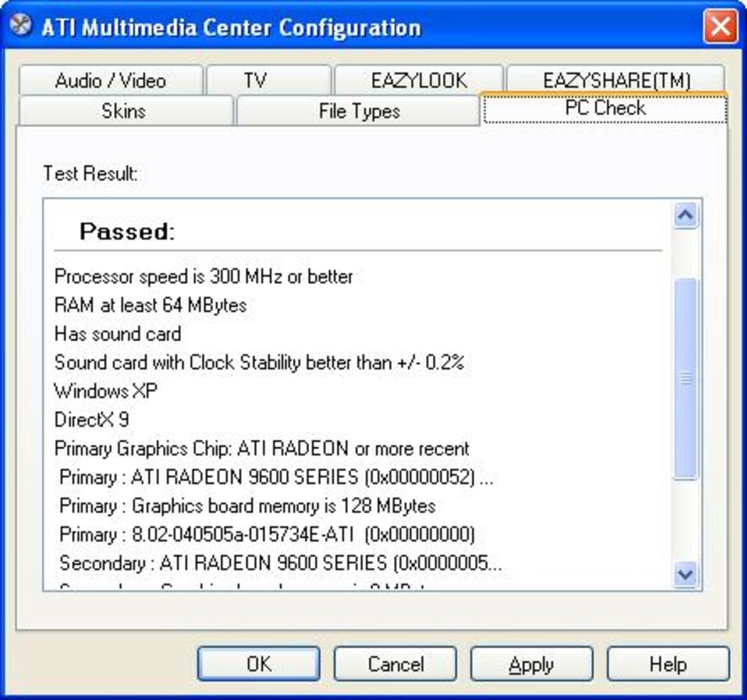Click the Cancel button

(395, 664)
